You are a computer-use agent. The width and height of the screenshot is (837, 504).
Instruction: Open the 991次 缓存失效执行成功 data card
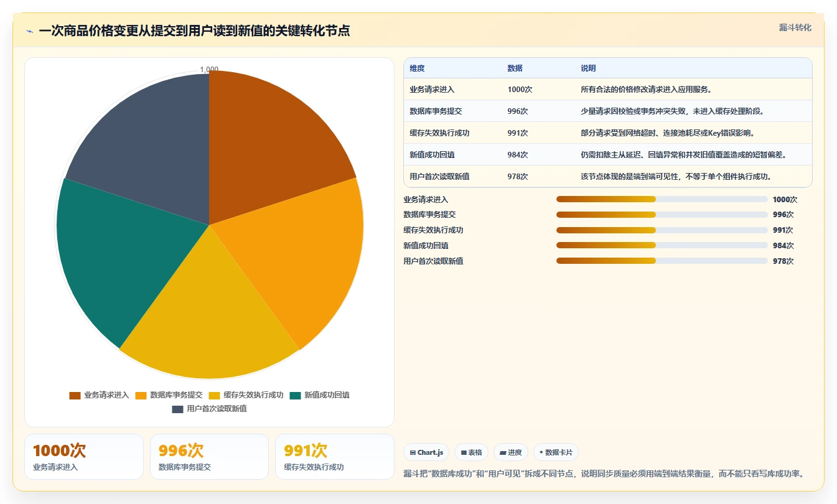click(335, 457)
